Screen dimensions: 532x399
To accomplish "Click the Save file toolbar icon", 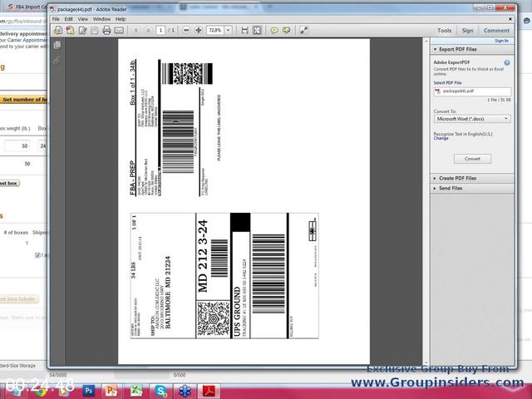I will [94, 30].
